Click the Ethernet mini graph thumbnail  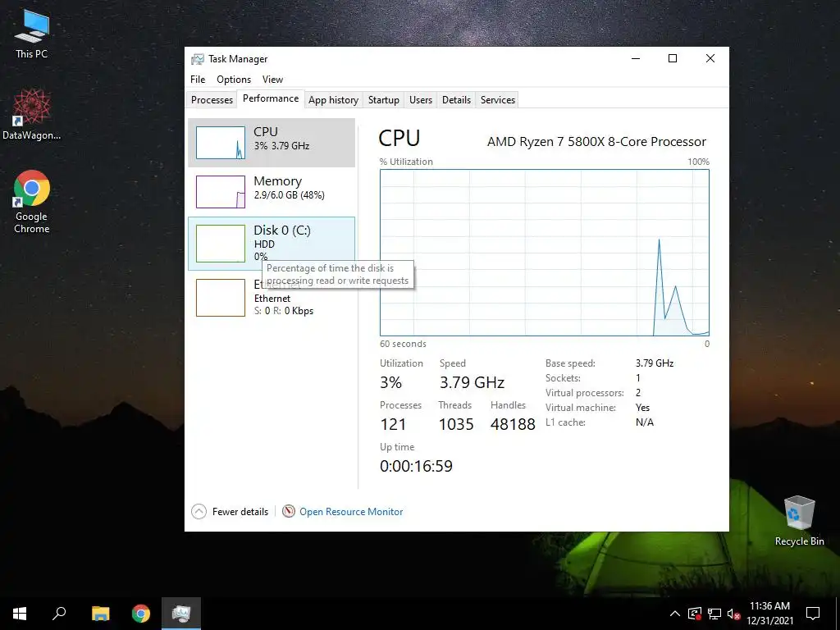coord(221,297)
